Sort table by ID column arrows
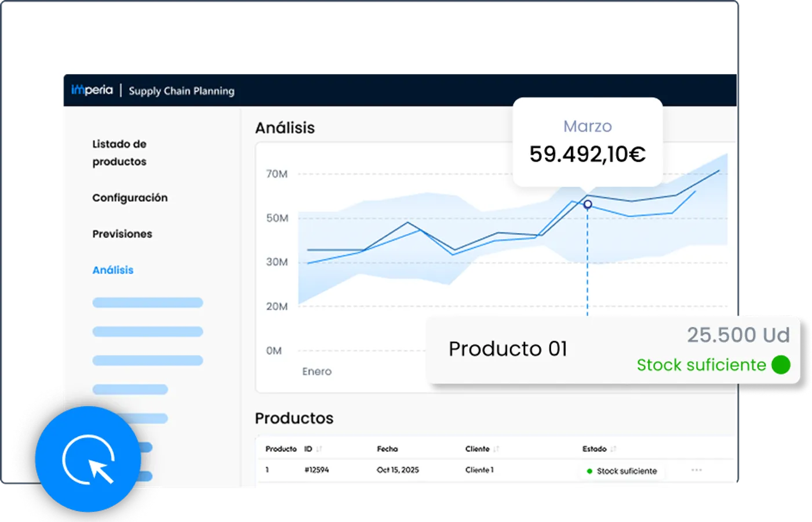This screenshot has width=812, height=522. click(319, 449)
